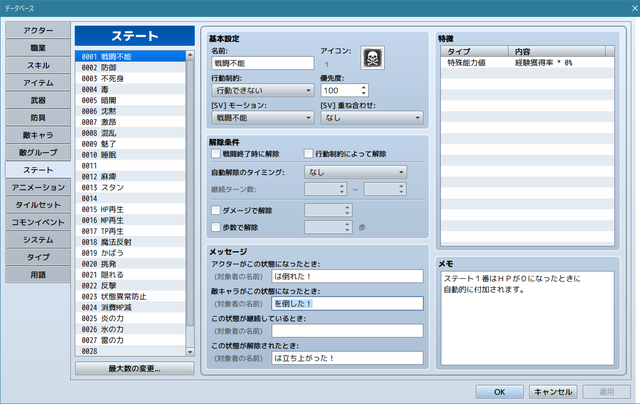Open the タイプ tab
The height and width of the screenshot is (404, 640).
coord(38,257)
